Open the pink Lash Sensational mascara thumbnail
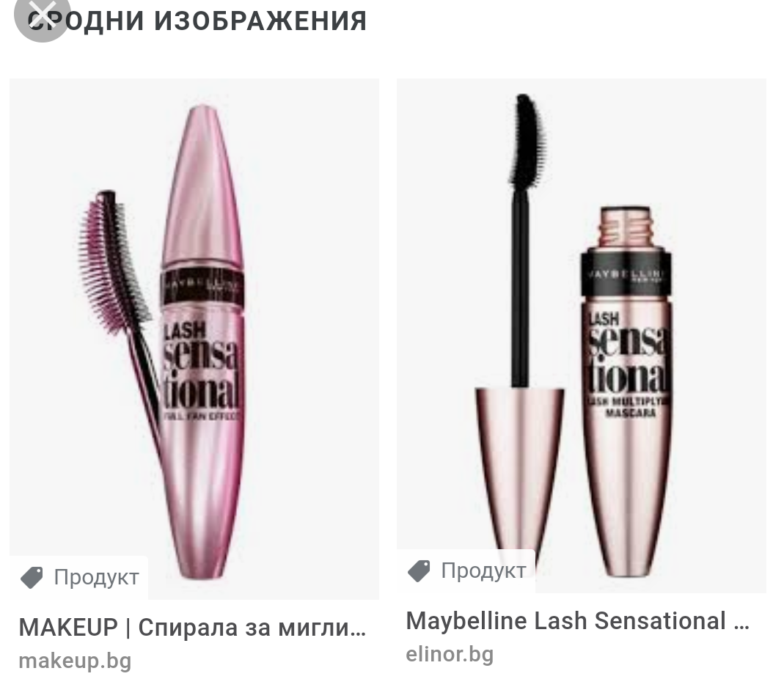784x679 pixels. [194, 339]
